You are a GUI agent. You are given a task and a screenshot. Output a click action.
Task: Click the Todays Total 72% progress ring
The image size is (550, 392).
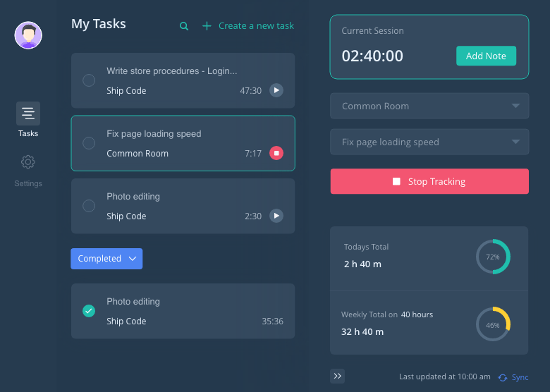click(x=493, y=257)
